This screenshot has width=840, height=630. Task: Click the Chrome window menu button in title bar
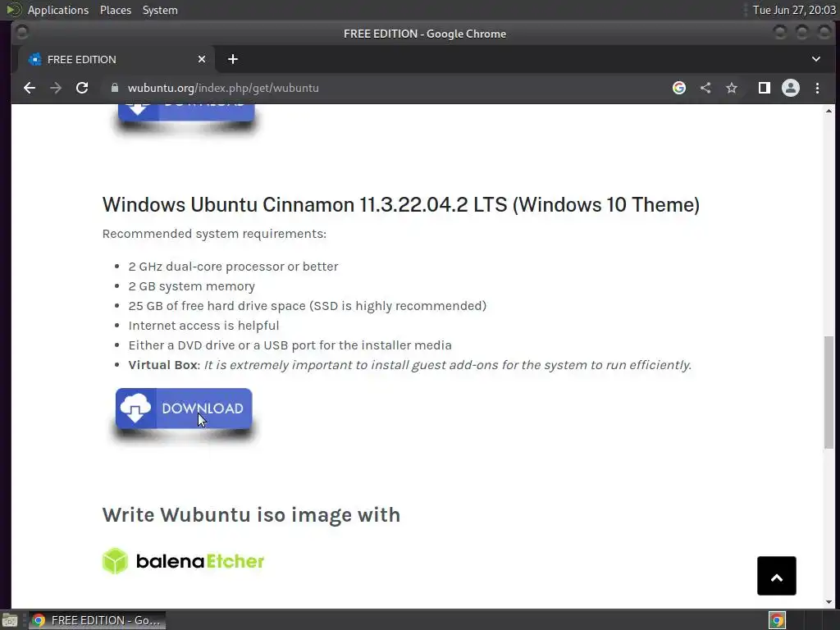tap(22, 33)
